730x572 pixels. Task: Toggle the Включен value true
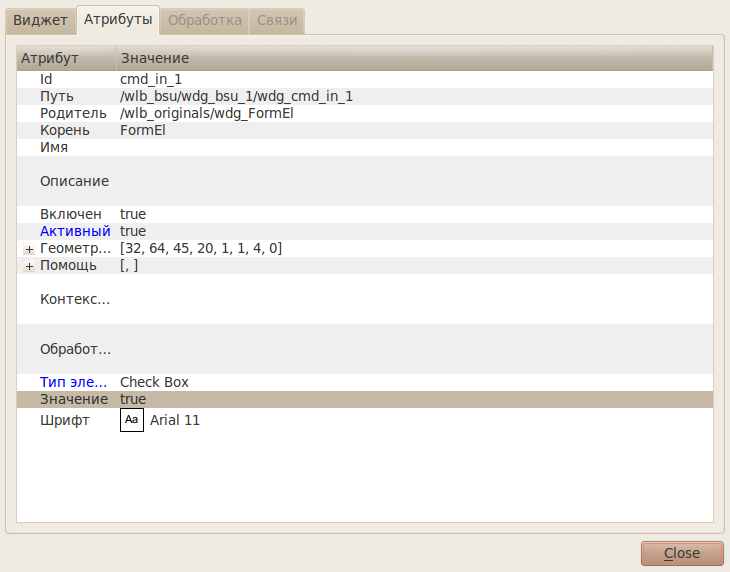[x=133, y=214]
